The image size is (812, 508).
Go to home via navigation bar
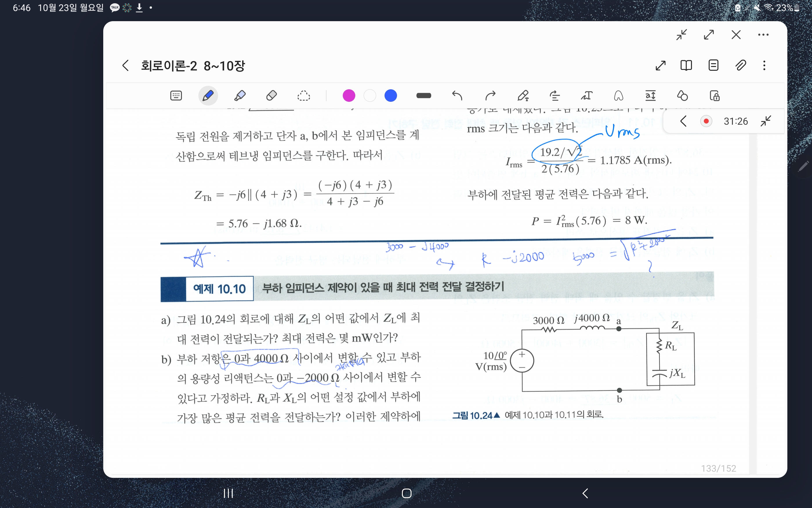[407, 493]
